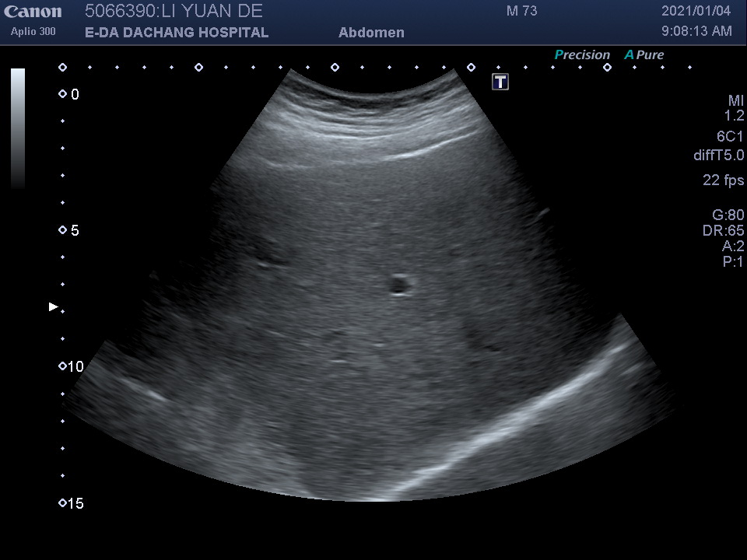
Task: Click the 5 cm depth scale marker
Action: 68,231
